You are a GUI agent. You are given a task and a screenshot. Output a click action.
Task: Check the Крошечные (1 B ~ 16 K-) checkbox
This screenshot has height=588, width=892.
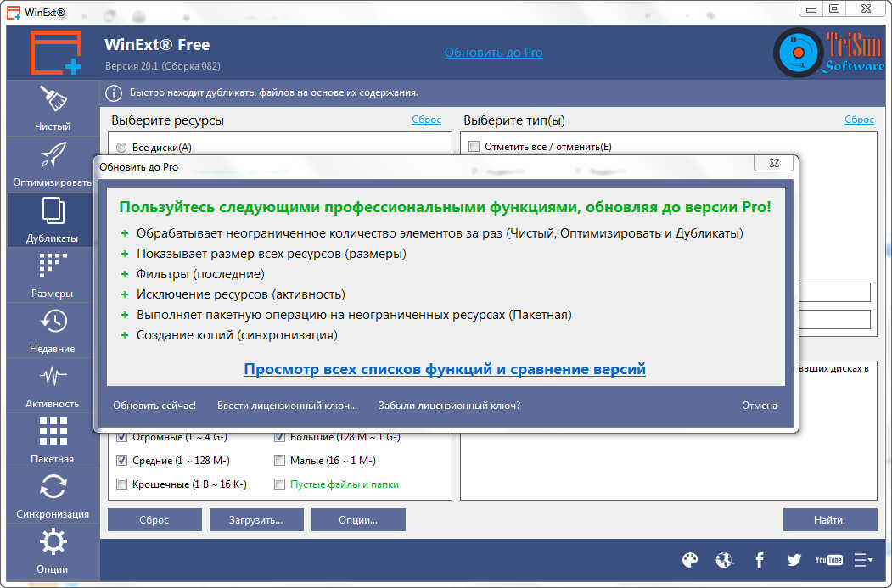(121, 484)
